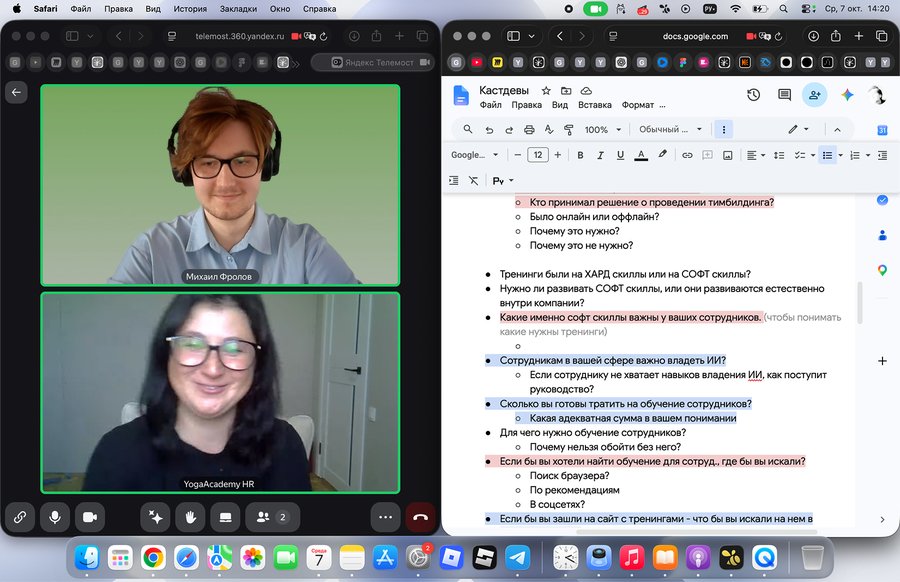
Task: Open the text color picker in Docs
Action: [x=641, y=155]
